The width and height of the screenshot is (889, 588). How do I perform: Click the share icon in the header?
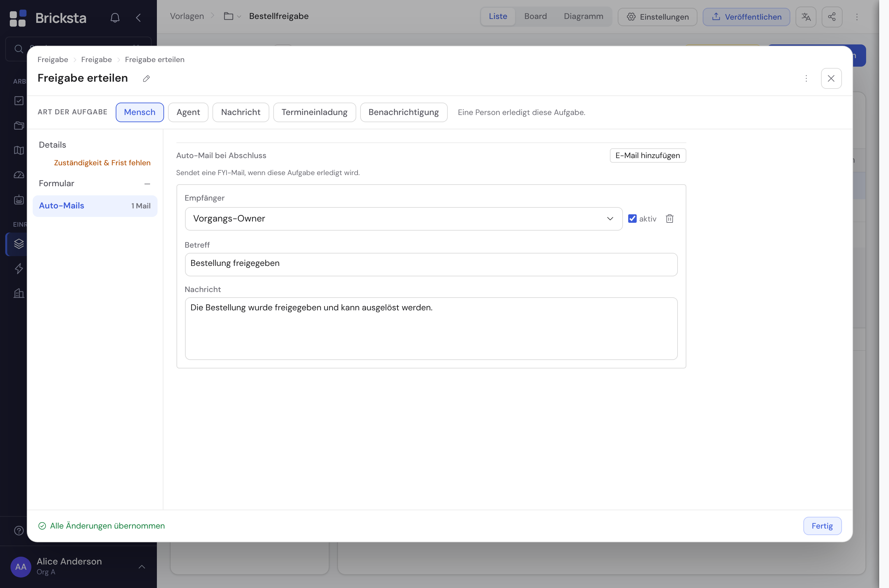pos(831,17)
